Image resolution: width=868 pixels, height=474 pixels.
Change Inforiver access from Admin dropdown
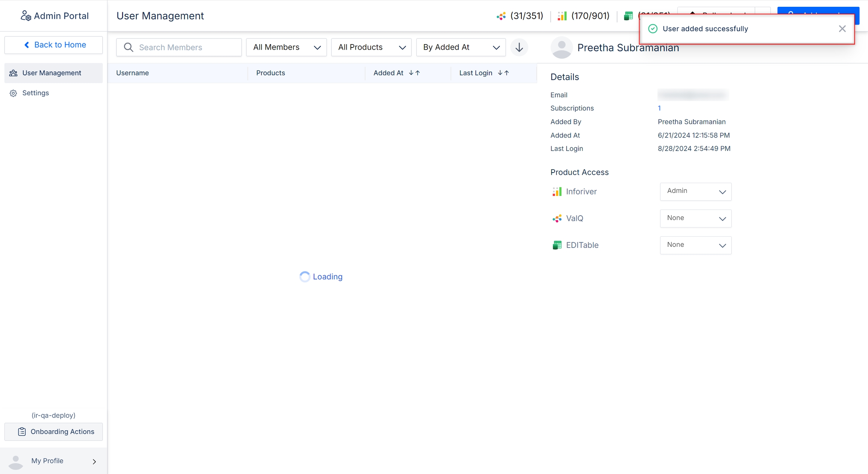pyautogui.click(x=695, y=192)
